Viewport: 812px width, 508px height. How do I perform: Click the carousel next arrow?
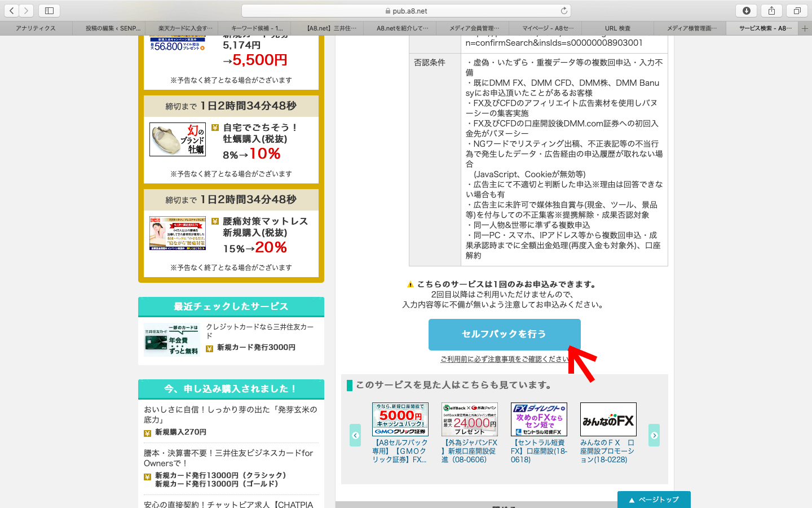coord(654,435)
